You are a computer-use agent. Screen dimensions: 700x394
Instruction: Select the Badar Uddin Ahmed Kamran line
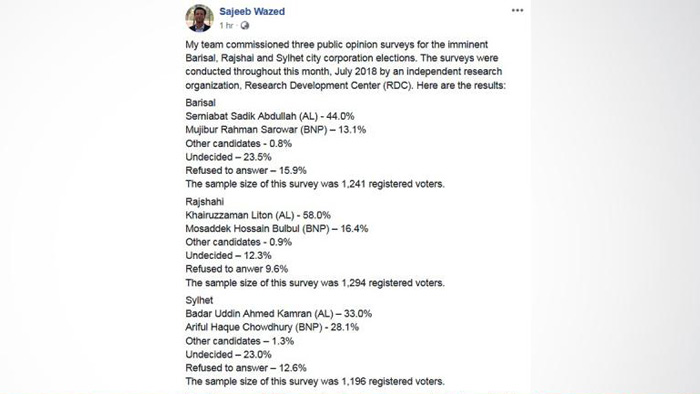click(279, 314)
